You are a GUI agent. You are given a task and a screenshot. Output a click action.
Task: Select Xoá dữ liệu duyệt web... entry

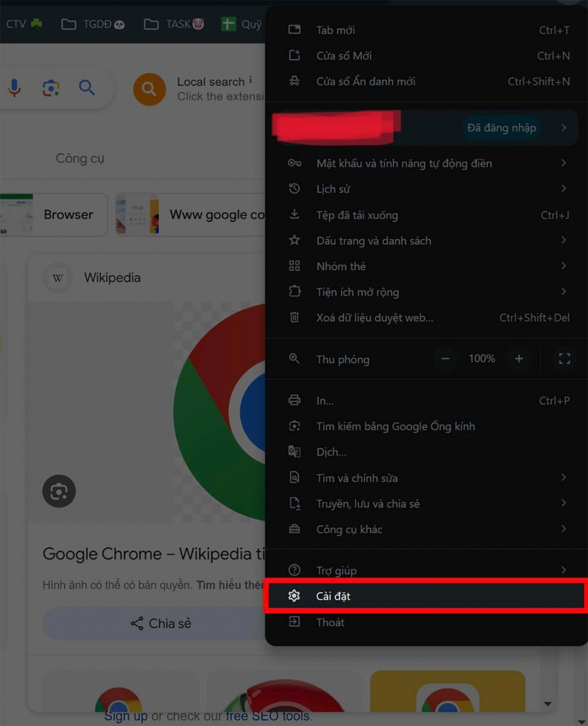point(426,317)
